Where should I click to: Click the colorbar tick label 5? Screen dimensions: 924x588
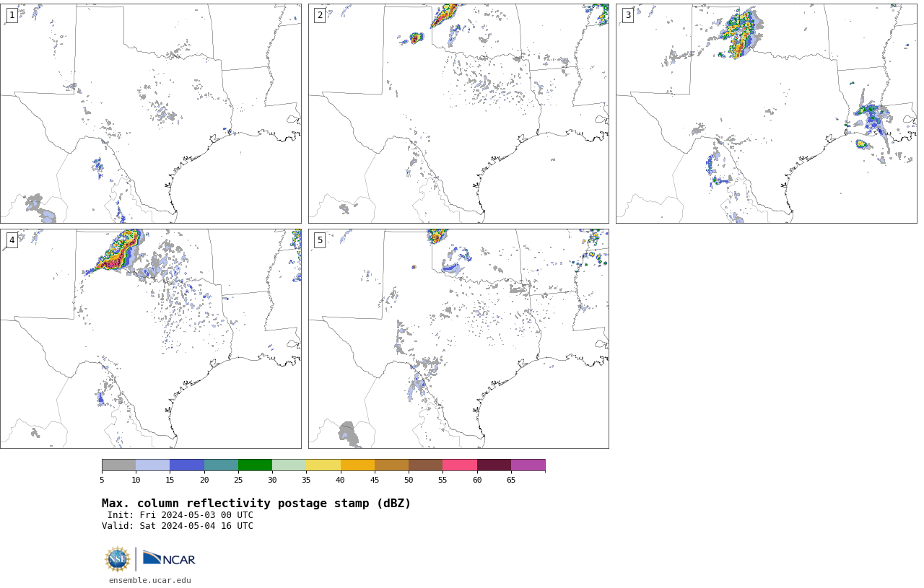102,481
